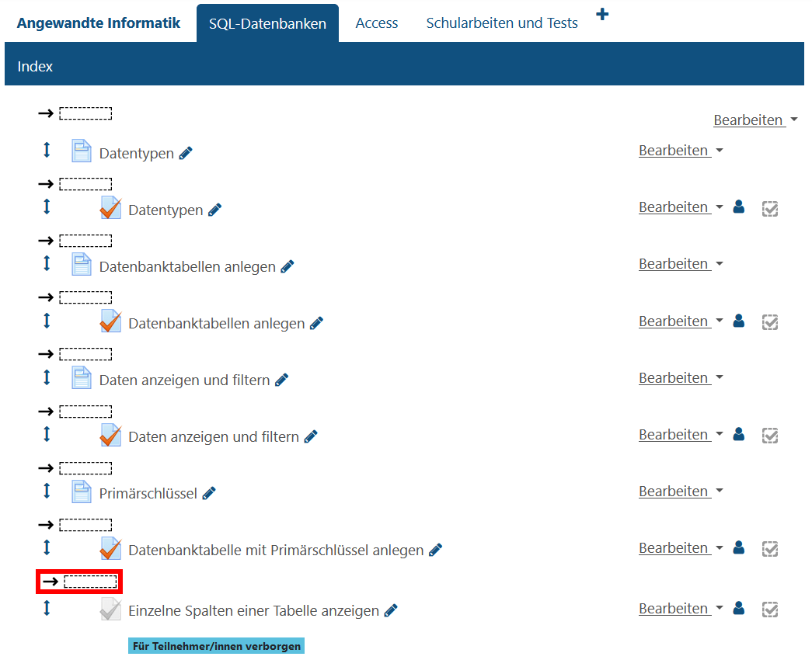The width and height of the screenshot is (812, 660).
Task: Switch to the Access tab
Action: pos(377,23)
